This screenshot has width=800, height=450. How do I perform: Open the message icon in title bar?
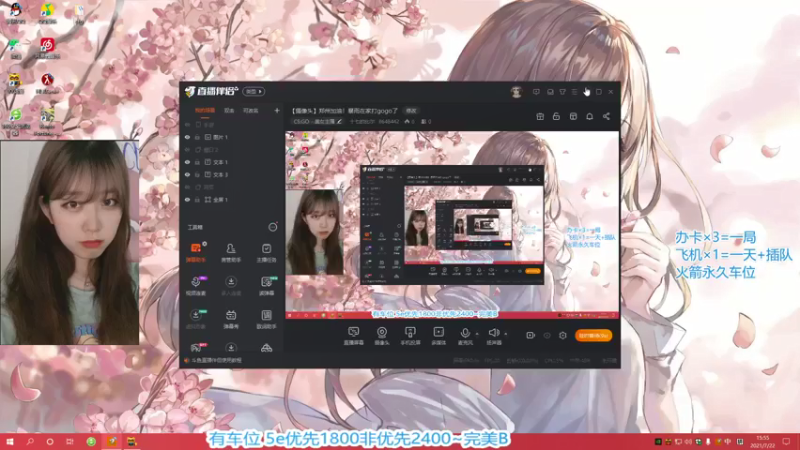click(536, 92)
